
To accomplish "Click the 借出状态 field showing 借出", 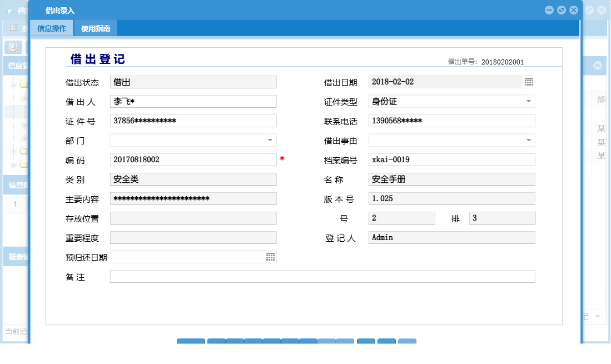I will point(193,82).
